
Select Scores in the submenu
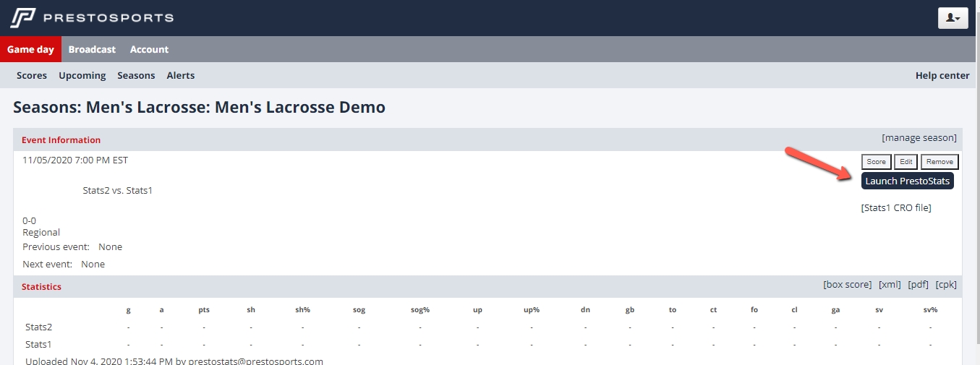click(32, 75)
